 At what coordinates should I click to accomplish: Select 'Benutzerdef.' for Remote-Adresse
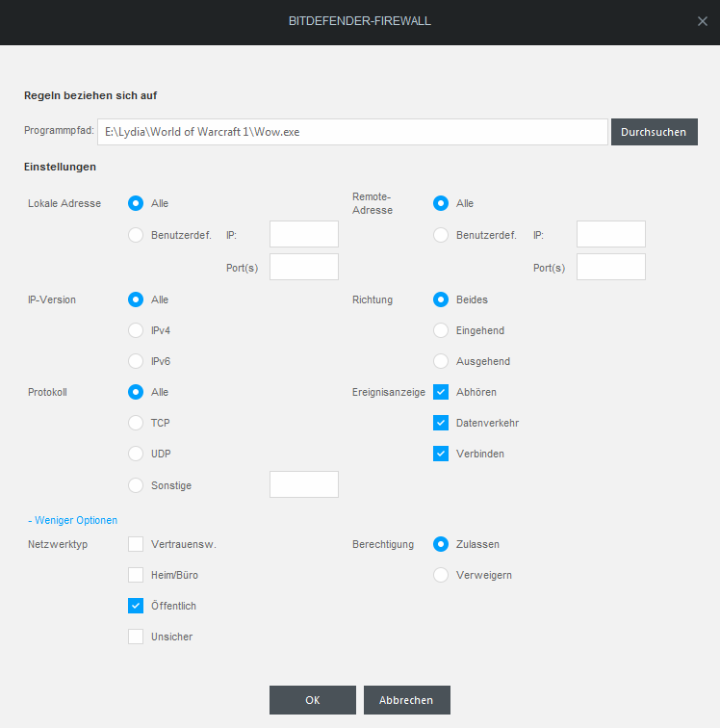point(441,235)
